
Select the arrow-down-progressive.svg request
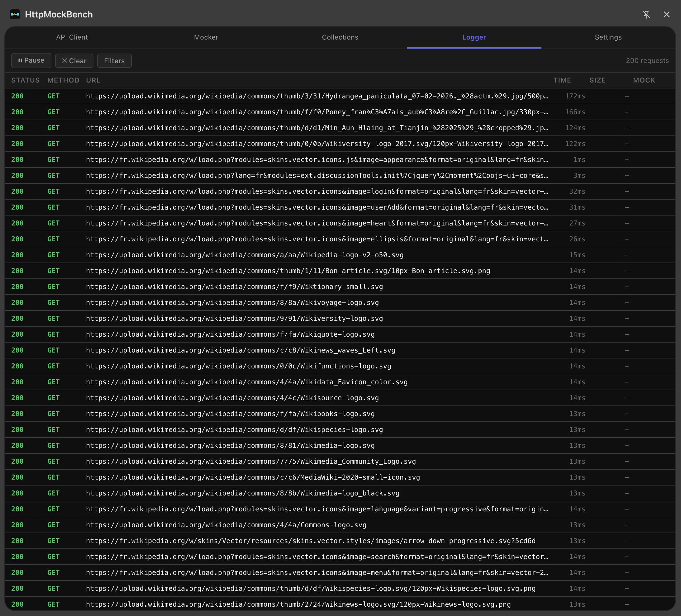point(340,541)
